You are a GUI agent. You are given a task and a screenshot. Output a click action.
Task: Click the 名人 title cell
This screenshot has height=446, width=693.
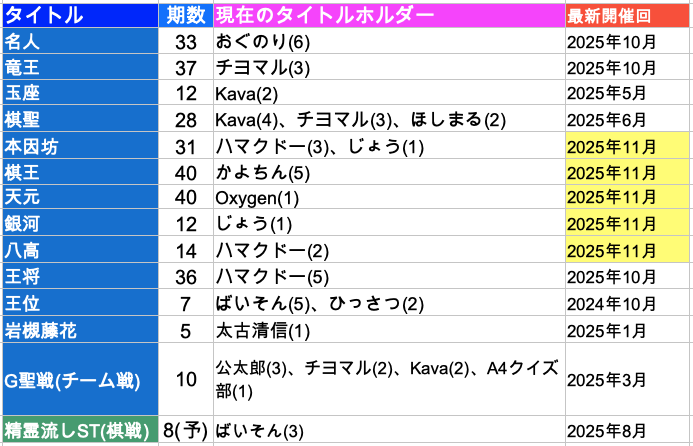coord(80,42)
